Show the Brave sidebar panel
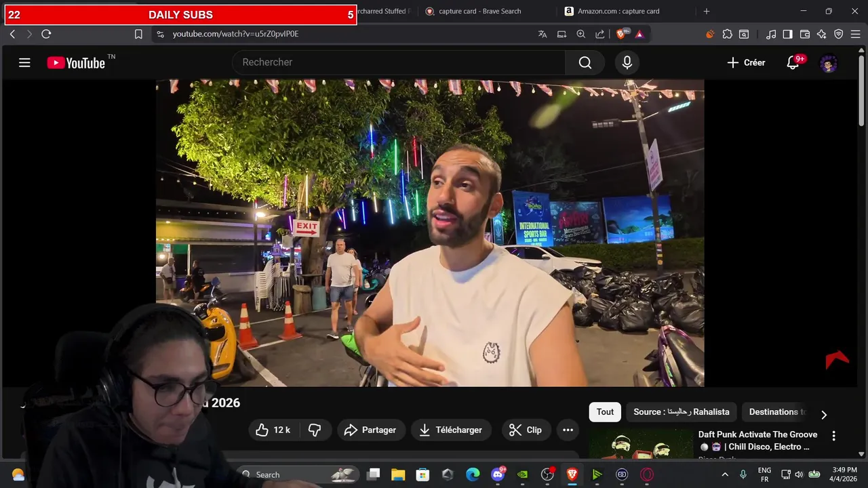The height and width of the screenshot is (488, 868). (x=787, y=34)
